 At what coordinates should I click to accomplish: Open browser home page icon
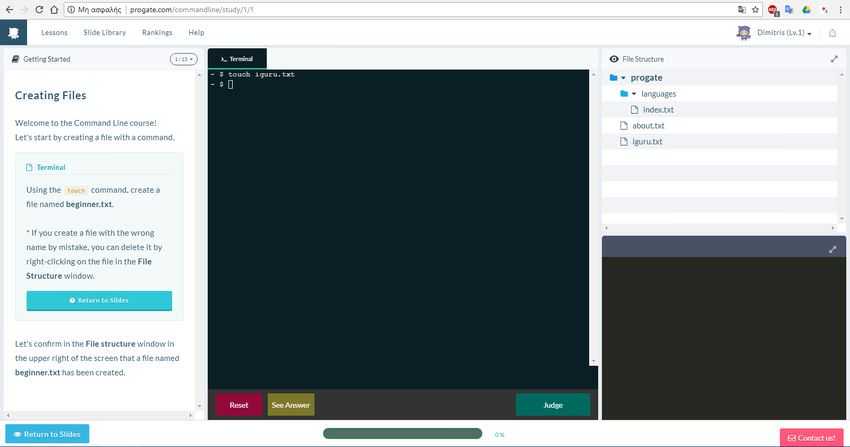(x=54, y=10)
